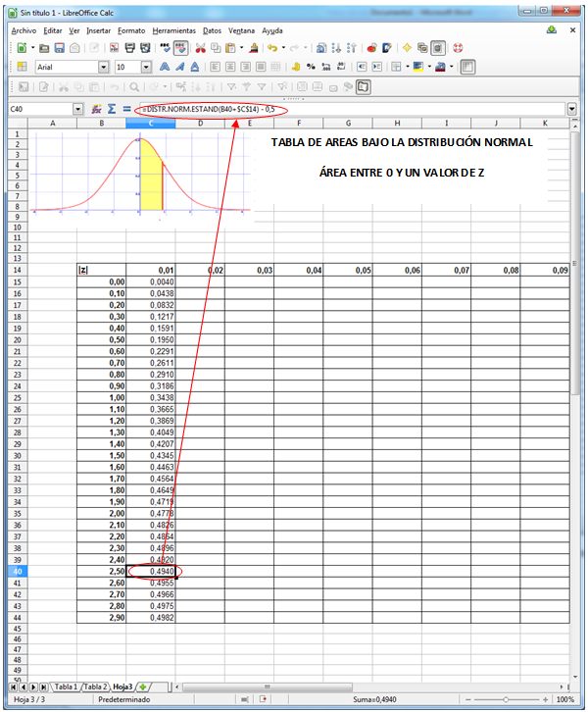Click the percent number format icon
The width and height of the screenshot is (588, 712).
(311, 68)
